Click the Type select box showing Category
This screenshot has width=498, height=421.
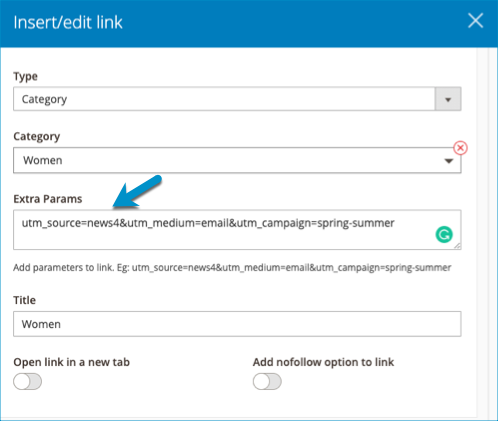pyautogui.click(x=237, y=99)
